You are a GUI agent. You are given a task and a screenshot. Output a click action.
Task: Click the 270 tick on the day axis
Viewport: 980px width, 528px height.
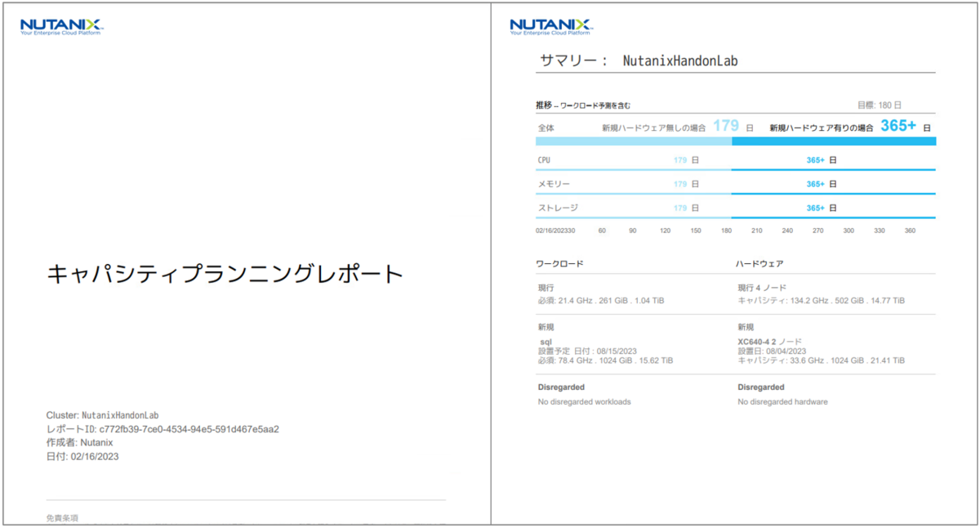pyautogui.click(x=817, y=230)
